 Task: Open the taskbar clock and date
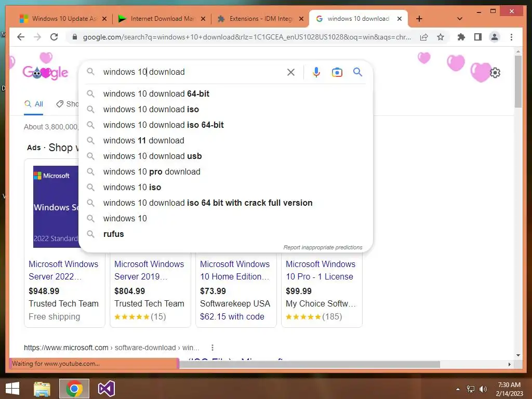click(x=509, y=389)
